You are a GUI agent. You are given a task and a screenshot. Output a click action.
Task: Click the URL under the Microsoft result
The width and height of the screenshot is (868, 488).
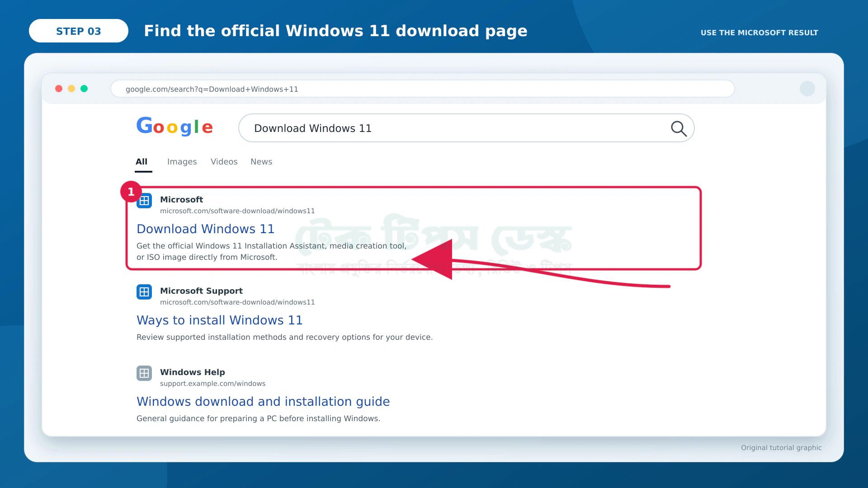click(x=237, y=211)
